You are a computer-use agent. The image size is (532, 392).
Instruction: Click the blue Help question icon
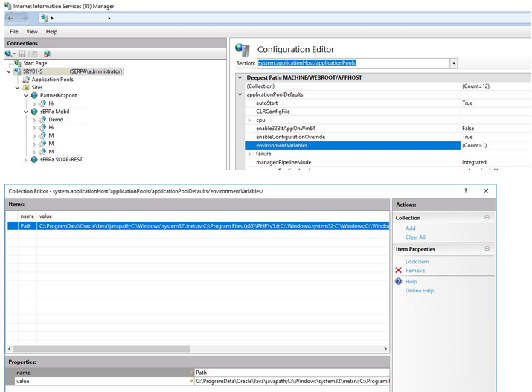399,282
